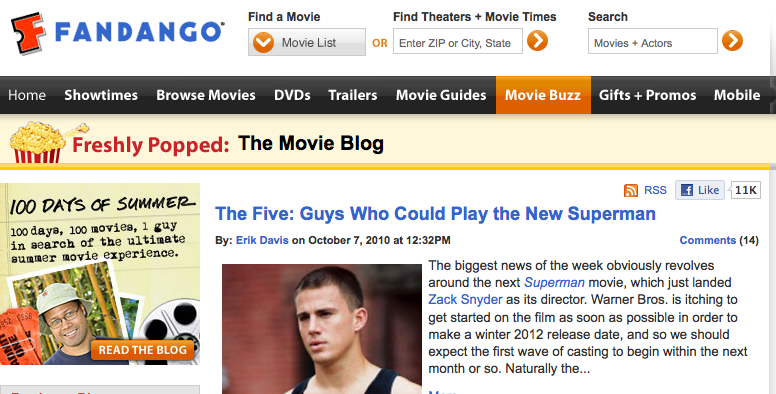View the Comments link
This screenshot has width=776, height=394.
[708, 241]
